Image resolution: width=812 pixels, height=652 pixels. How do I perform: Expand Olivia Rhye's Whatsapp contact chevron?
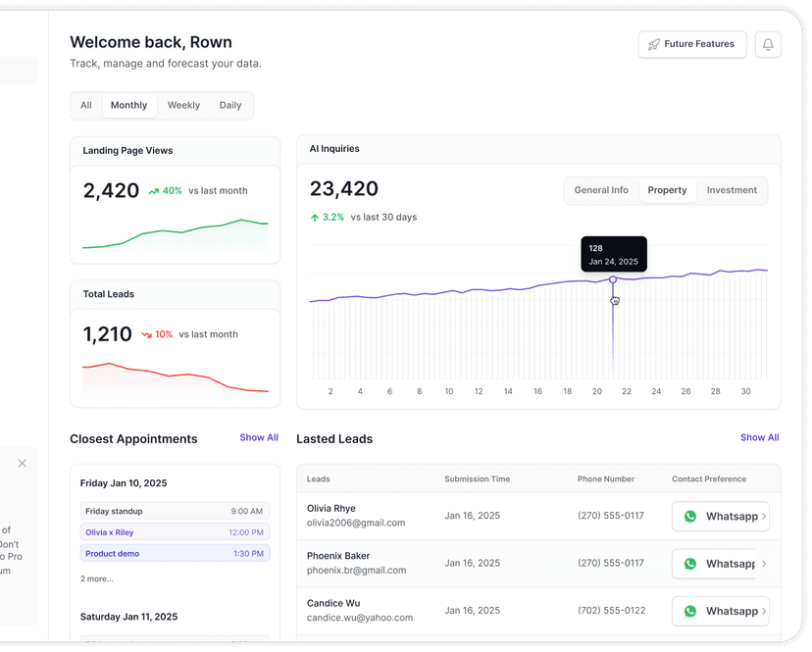click(x=764, y=517)
